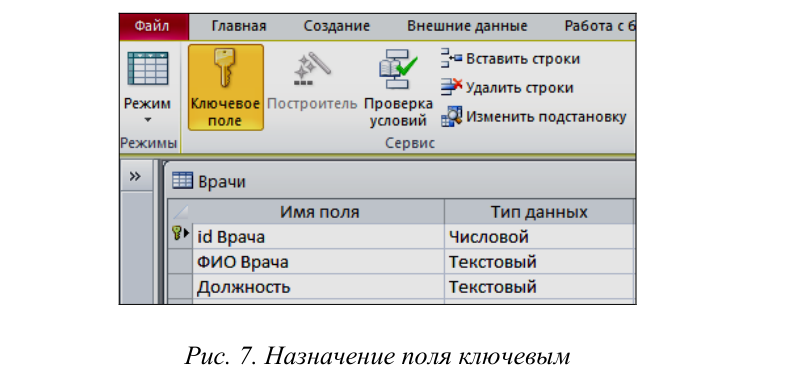Click the Врачи table icon
The height and width of the screenshot is (391, 798).
182,180
